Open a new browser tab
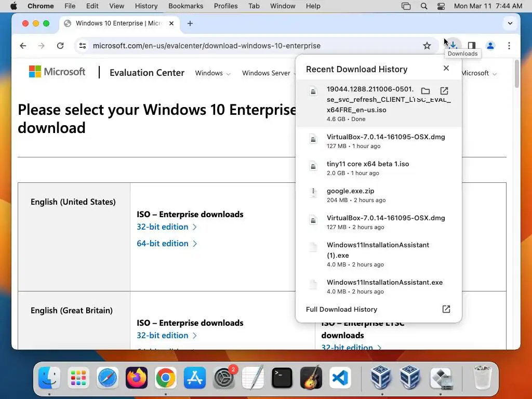532x399 pixels. coord(190,23)
